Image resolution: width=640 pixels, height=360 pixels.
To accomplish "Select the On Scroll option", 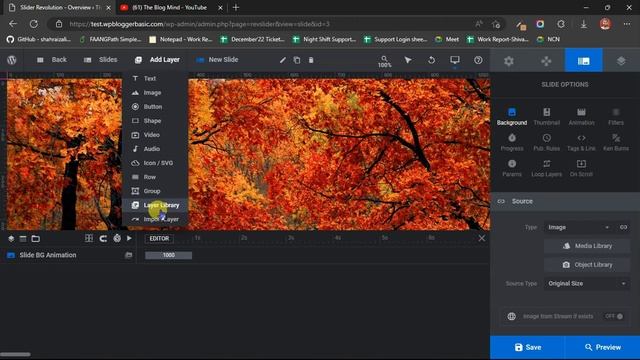I will pos(581,168).
